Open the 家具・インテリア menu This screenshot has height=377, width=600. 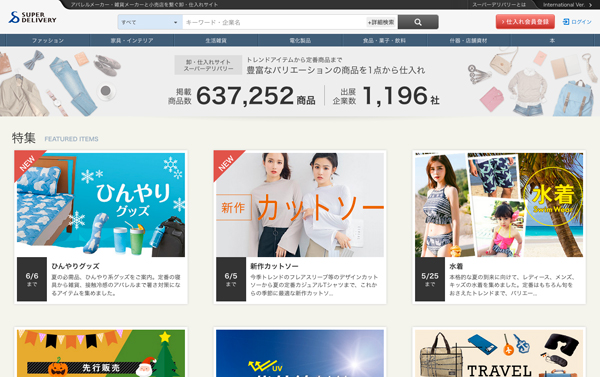(132, 40)
